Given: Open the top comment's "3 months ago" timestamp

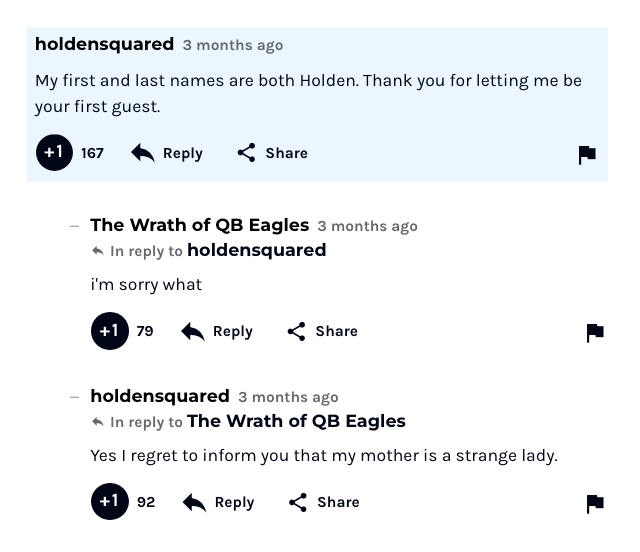Looking at the screenshot, I should (x=232, y=45).
